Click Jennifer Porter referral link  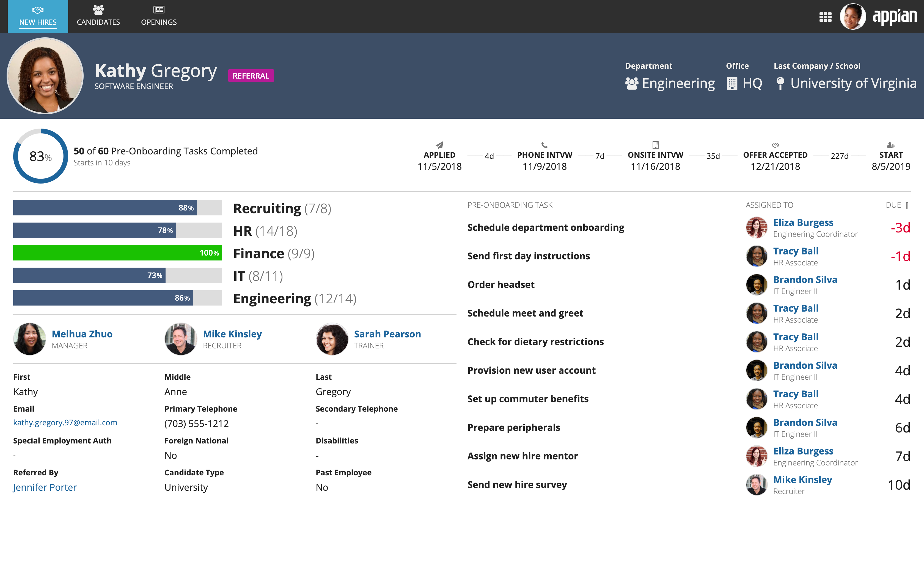(x=45, y=487)
